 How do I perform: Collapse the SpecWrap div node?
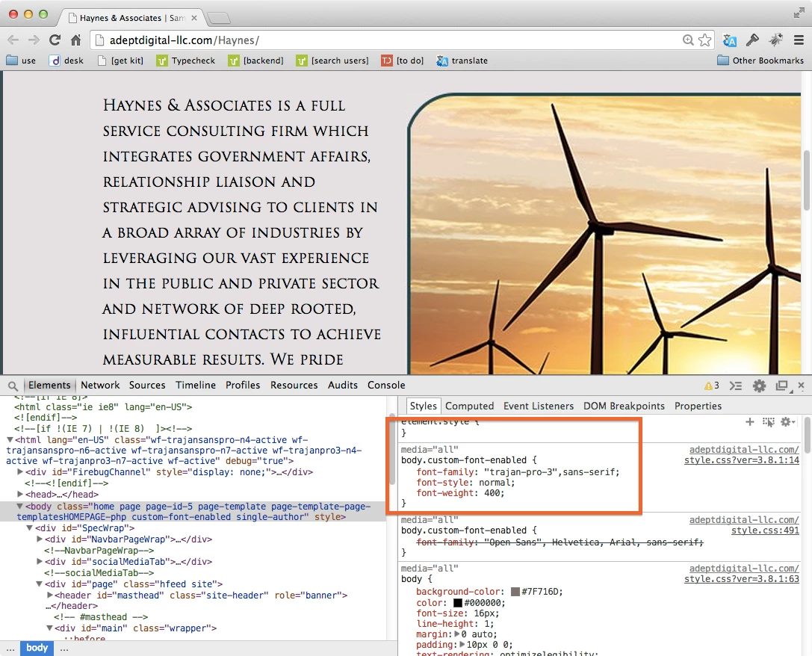30,527
